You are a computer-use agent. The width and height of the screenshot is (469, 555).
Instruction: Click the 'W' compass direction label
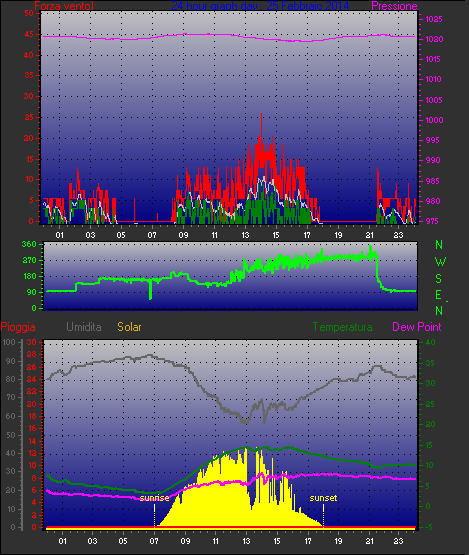[x=440, y=262]
